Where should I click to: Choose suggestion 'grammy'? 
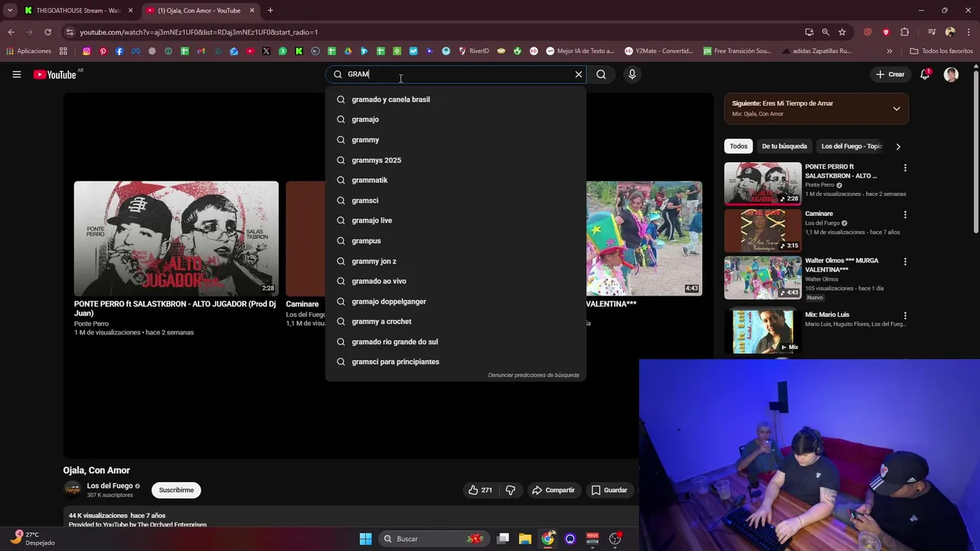tap(456, 140)
